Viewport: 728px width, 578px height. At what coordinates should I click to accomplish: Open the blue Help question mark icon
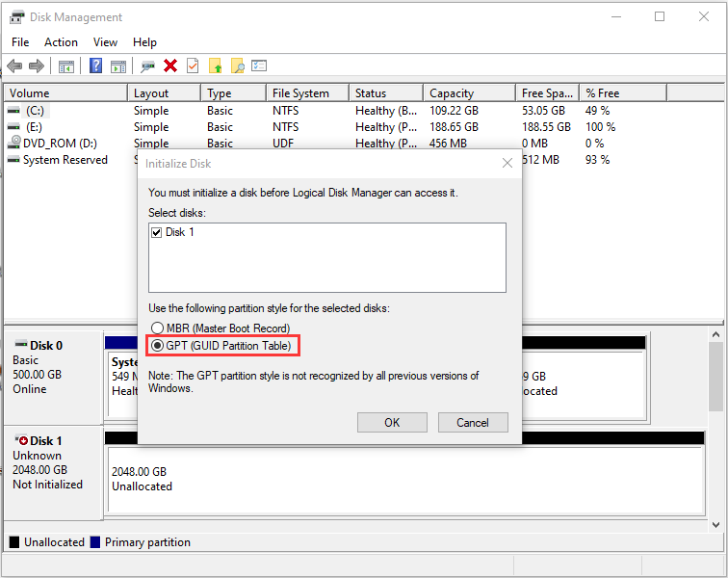pos(95,66)
